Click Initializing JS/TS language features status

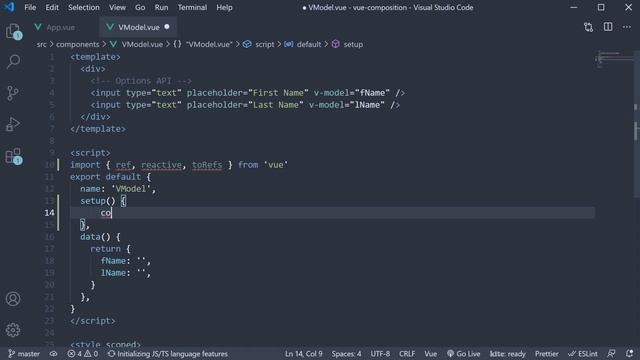[168, 354]
